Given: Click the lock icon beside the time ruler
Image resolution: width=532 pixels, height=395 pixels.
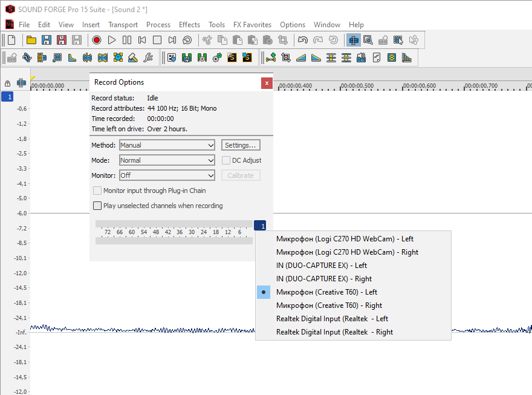Looking at the screenshot, I should point(7,83).
